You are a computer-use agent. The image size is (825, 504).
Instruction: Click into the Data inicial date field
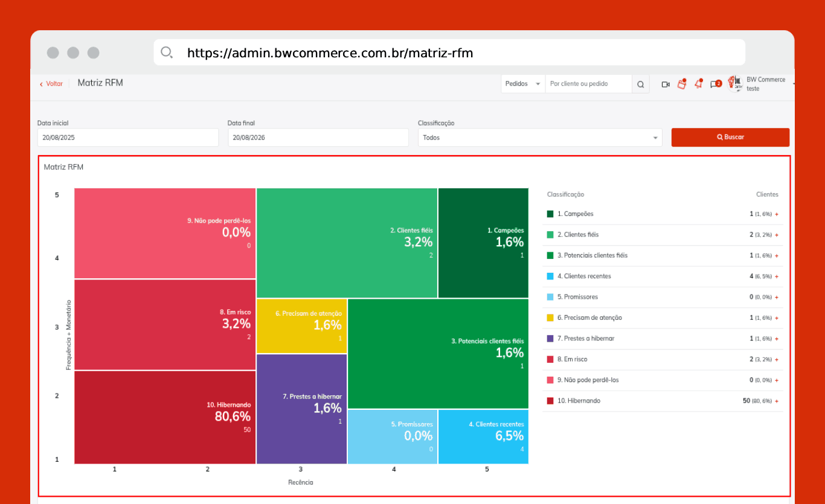click(128, 138)
